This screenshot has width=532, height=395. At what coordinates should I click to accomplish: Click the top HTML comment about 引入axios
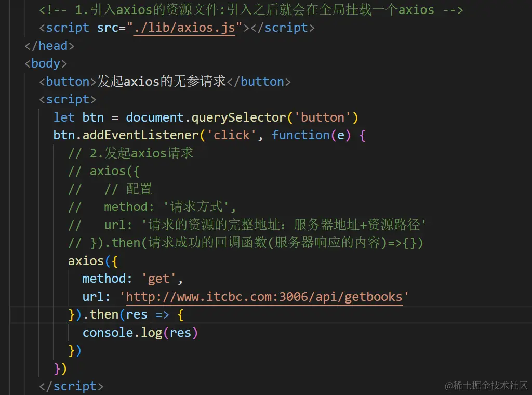point(251,10)
